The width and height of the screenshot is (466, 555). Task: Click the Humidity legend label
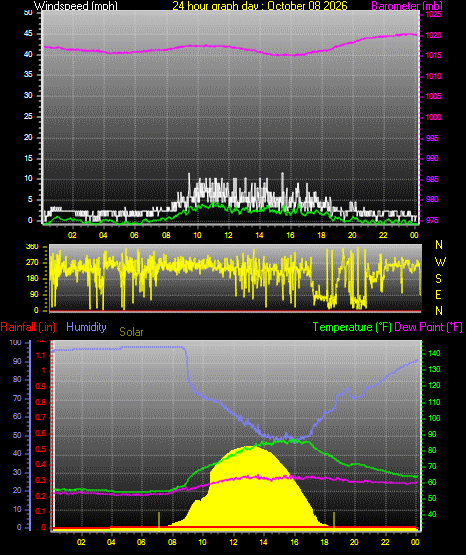(86, 327)
